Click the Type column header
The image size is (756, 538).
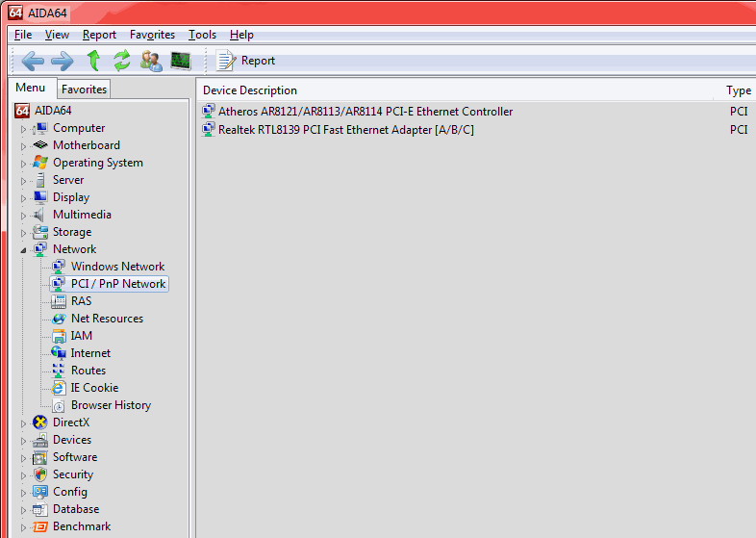[x=739, y=90]
